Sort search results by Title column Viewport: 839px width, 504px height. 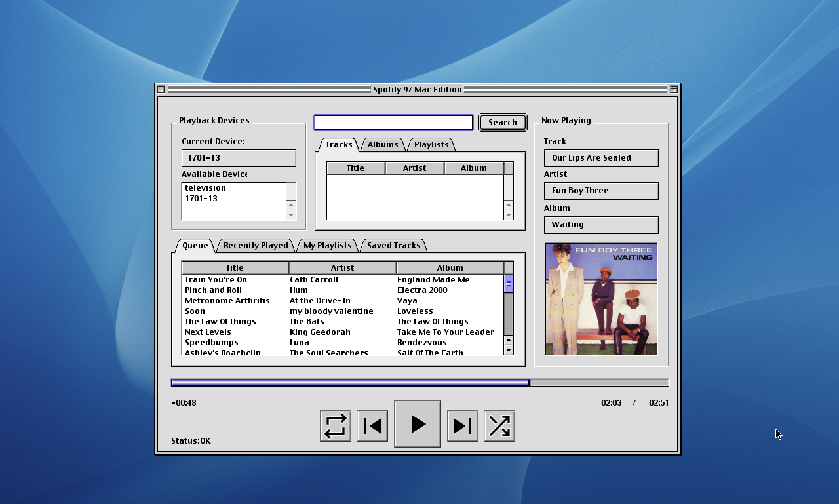(355, 168)
